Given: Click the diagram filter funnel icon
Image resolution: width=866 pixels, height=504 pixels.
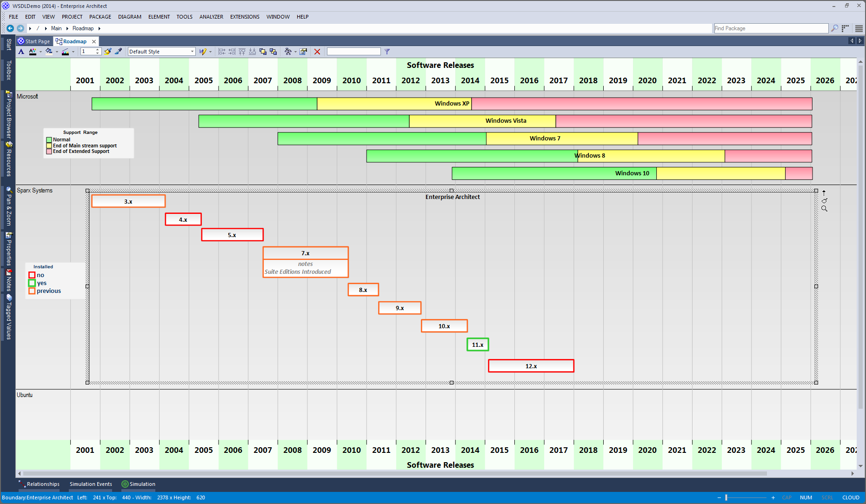Looking at the screenshot, I should coord(387,52).
